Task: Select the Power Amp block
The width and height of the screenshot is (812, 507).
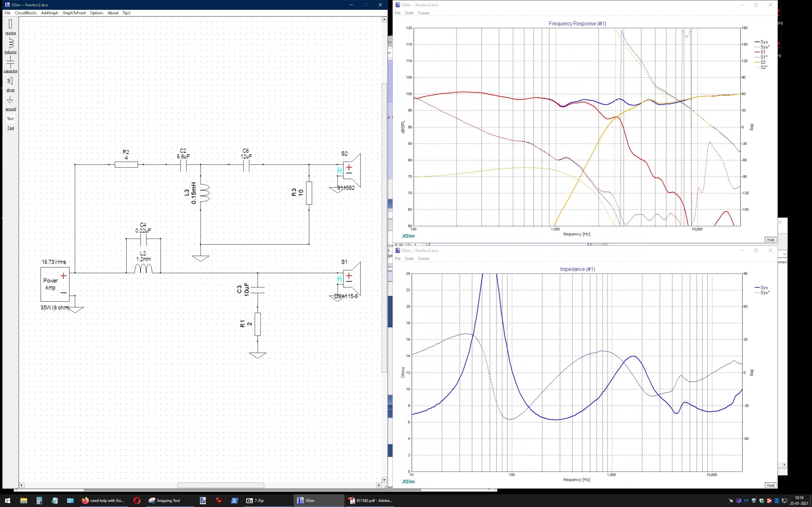Action: [55, 284]
